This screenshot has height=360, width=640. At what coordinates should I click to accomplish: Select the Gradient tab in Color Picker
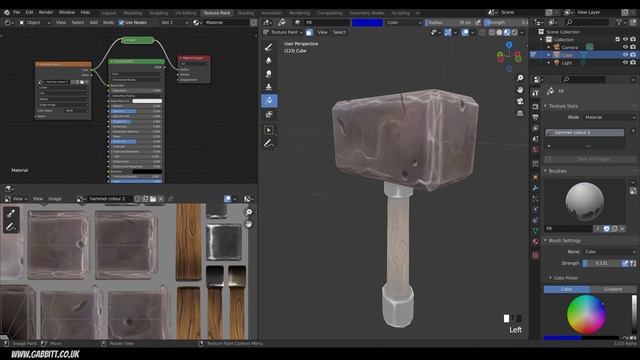[x=613, y=289]
